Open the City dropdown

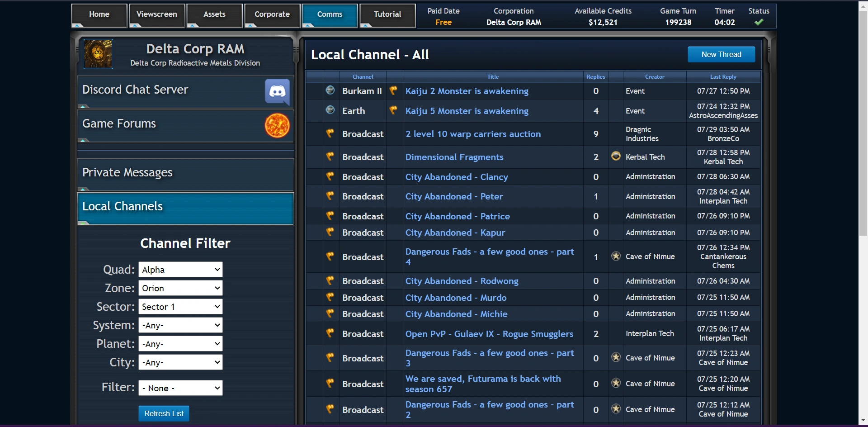tap(180, 362)
